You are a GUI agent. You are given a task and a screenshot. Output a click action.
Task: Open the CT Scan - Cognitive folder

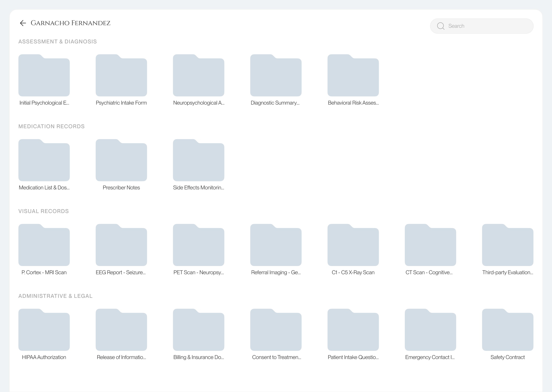point(431,245)
